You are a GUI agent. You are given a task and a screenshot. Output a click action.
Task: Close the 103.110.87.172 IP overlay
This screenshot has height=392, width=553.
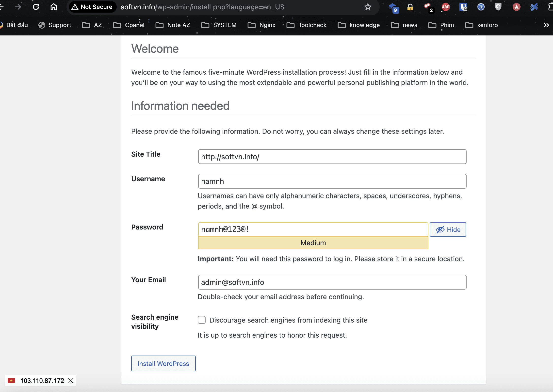click(x=71, y=381)
